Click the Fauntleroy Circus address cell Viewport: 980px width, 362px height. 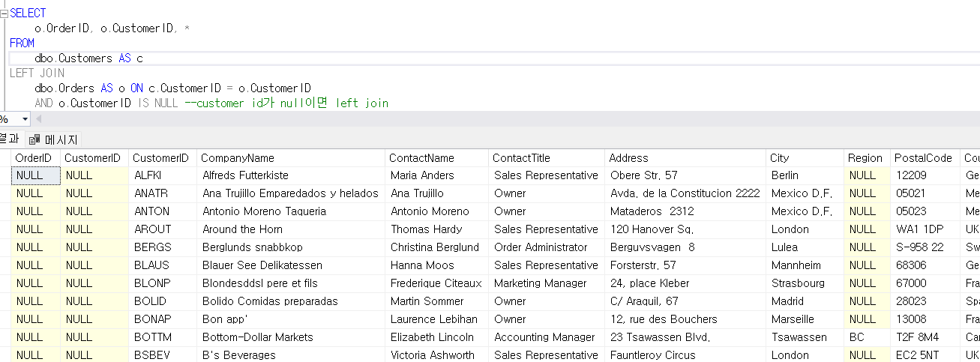685,355
